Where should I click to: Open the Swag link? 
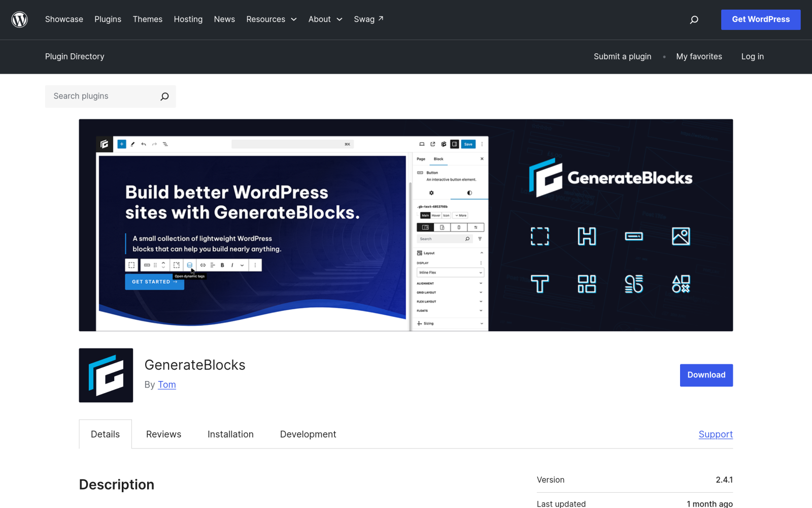[368, 19]
